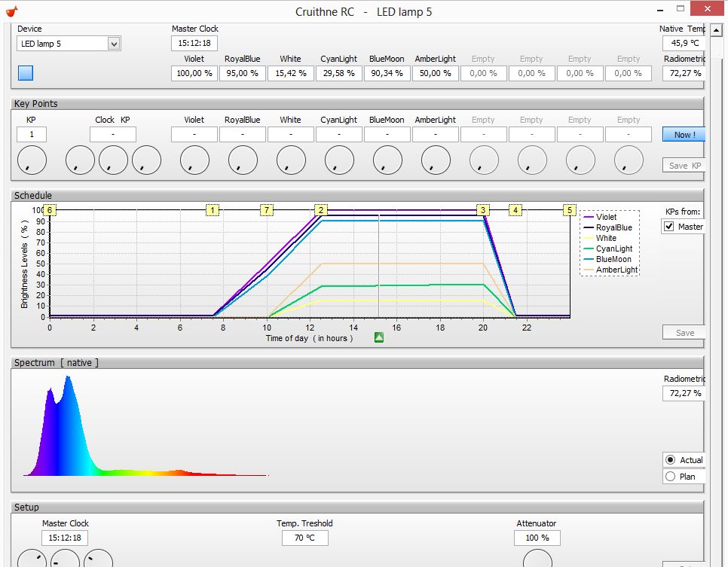The width and height of the screenshot is (728, 567).
Task: Click key point marker 2 on schedule
Action: (x=321, y=210)
